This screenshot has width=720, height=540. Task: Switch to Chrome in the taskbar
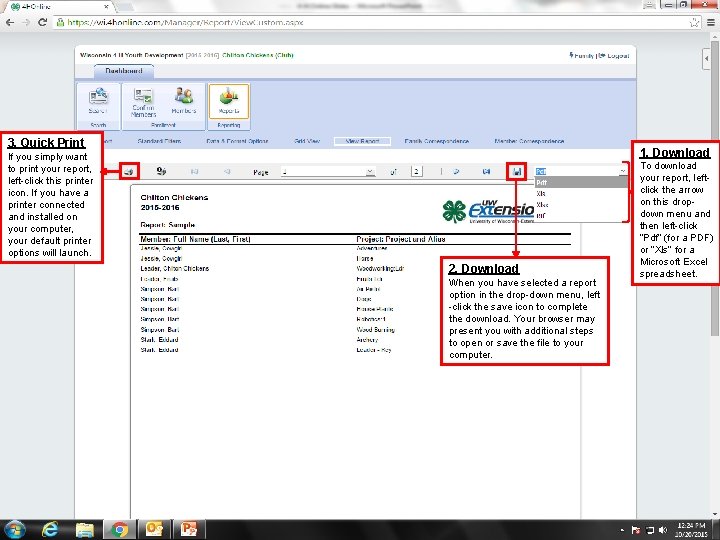coord(119,530)
